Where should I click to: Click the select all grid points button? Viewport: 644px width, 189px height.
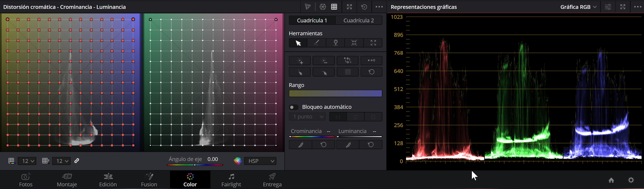pyautogui.click(x=347, y=72)
